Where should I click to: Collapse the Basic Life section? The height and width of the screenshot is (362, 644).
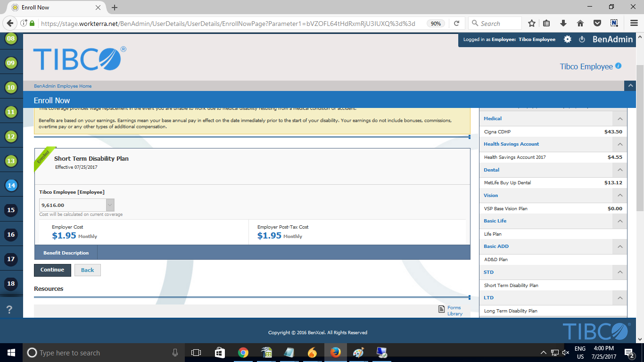[620, 221]
